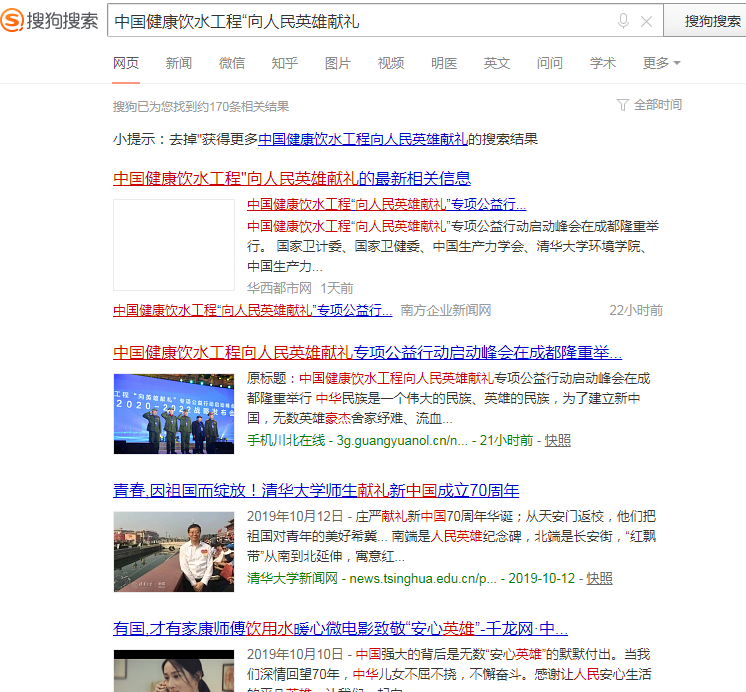Open the 有国,才有家 micro-film result
Image resolution: width=746 pixels, height=692 pixels.
(340, 629)
